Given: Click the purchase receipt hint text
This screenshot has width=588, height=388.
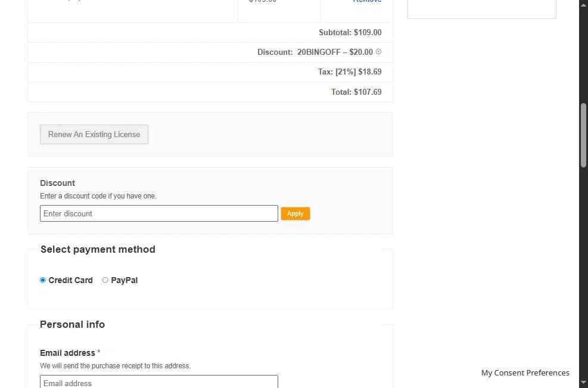Looking at the screenshot, I should (x=115, y=365).
